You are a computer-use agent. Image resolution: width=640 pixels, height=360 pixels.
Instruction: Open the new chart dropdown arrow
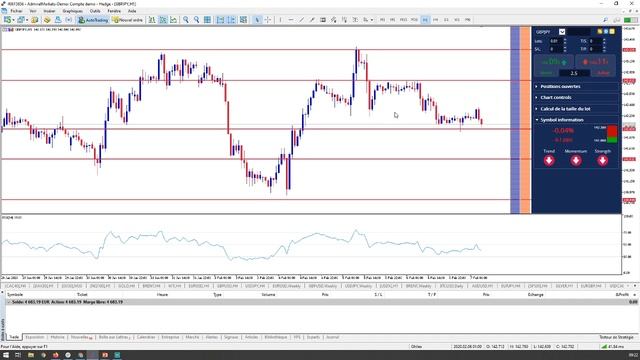[13, 20]
